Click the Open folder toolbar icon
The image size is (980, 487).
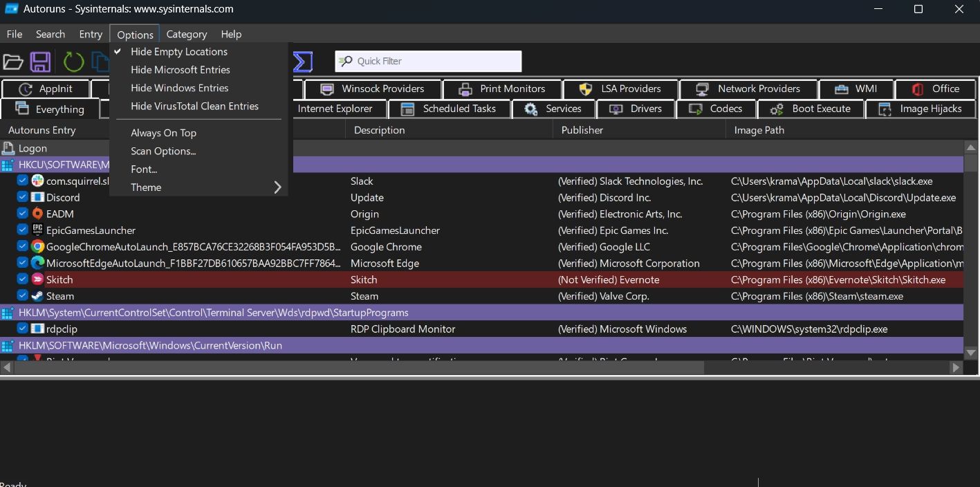[12, 62]
